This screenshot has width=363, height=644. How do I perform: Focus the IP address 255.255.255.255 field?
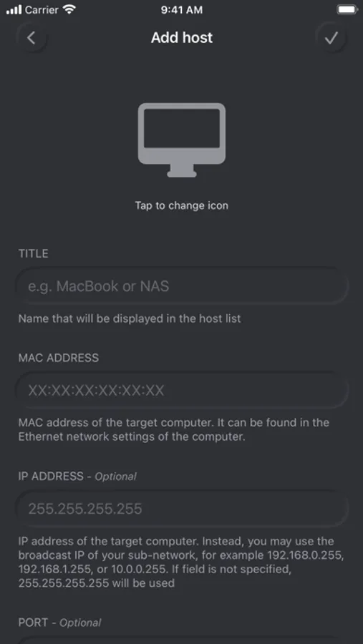[182, 509]
